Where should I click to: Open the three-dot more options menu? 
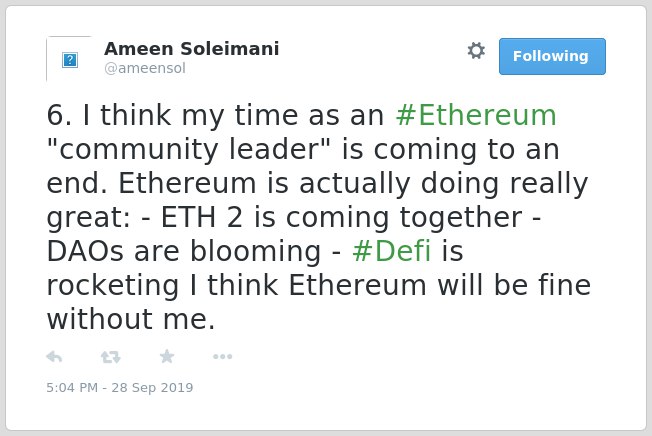222,356
